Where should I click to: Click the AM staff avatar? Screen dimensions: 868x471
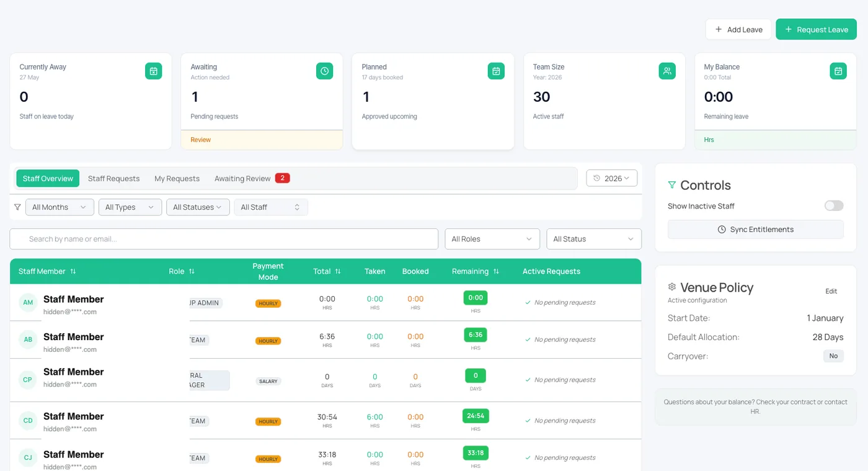(x=28, y=303)
